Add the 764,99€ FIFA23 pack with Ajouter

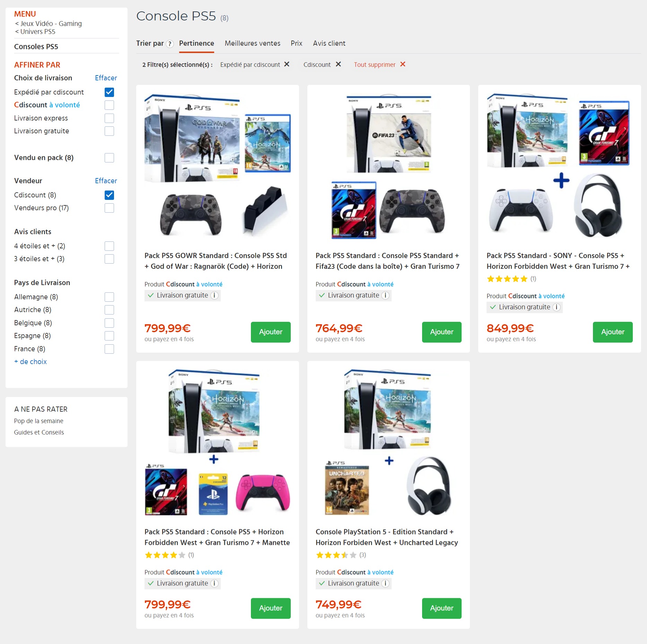[x=441, y=332]
